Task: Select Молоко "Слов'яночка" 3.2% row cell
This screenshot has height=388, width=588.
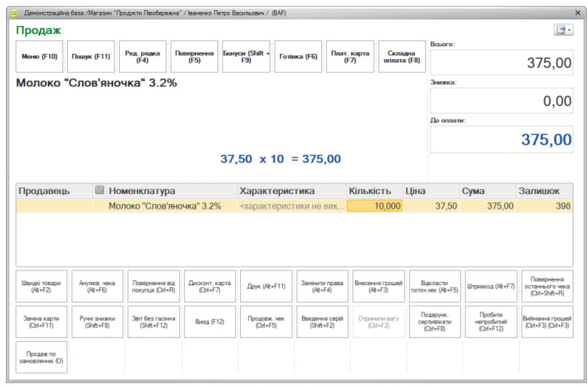Action: [172, 206]
